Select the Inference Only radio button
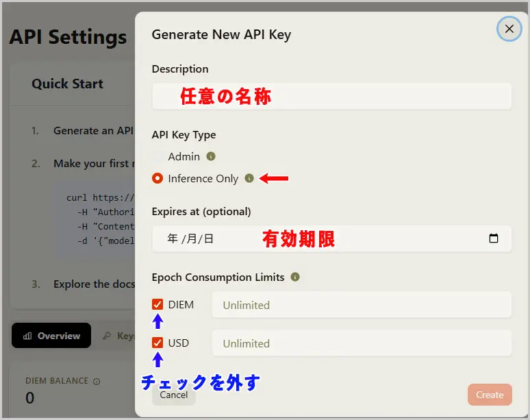 [x=157, y=178]
